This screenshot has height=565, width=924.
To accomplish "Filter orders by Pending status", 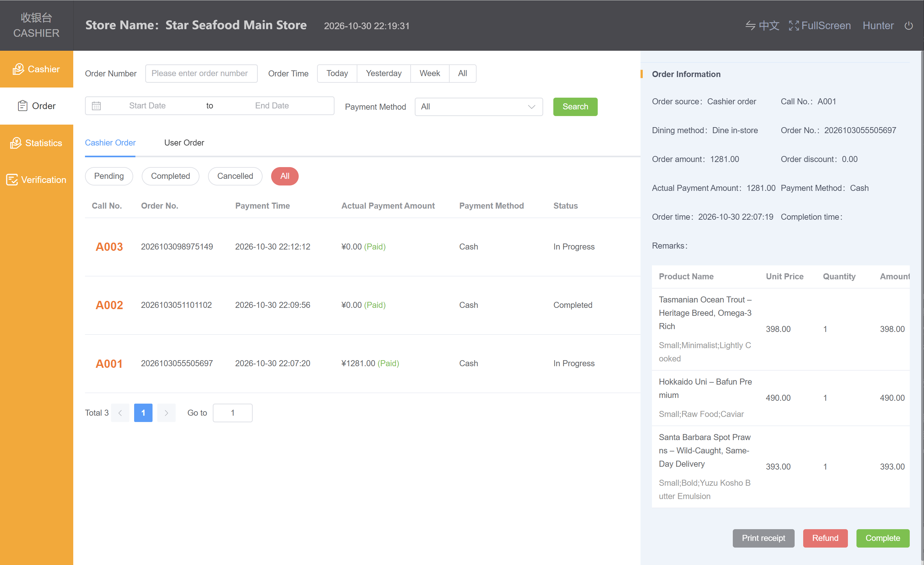I will (109, 176).
